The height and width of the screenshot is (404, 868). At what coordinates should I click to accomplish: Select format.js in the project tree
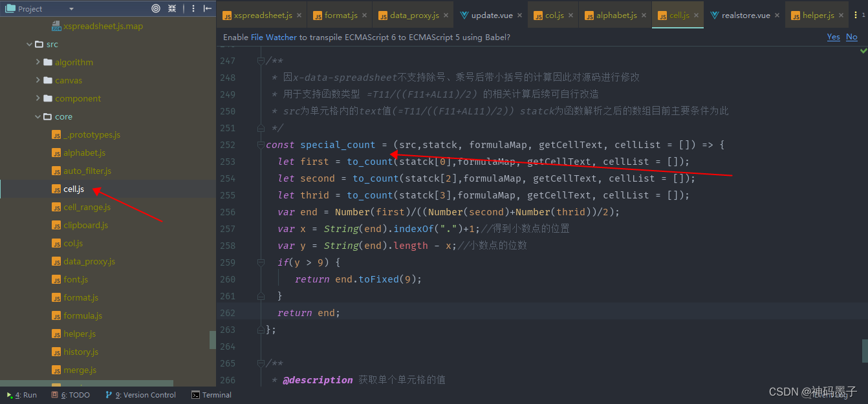75,298
